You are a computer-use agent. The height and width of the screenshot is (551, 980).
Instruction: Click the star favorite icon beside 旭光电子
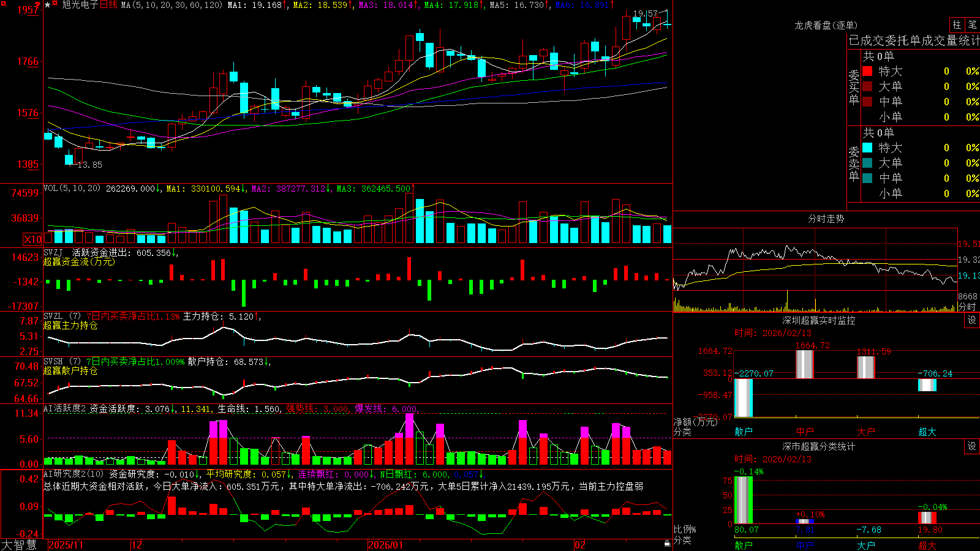pyautogui.click(x=47, y=5)
